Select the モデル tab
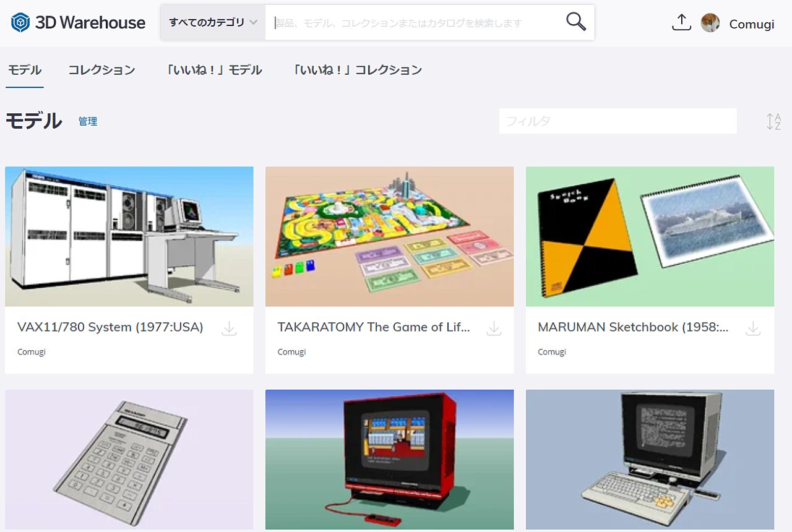This screenshot has height=532, width=792. 25,70
